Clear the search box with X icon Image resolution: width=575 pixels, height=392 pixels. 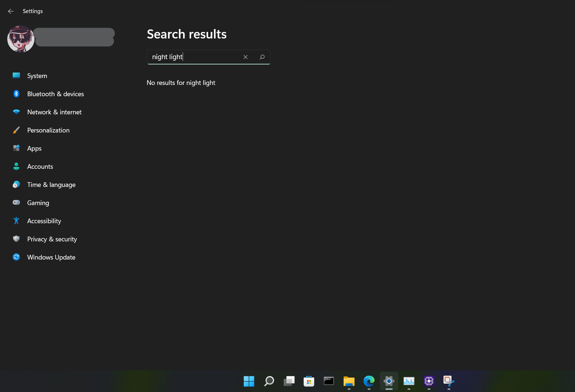pos(246,57)
